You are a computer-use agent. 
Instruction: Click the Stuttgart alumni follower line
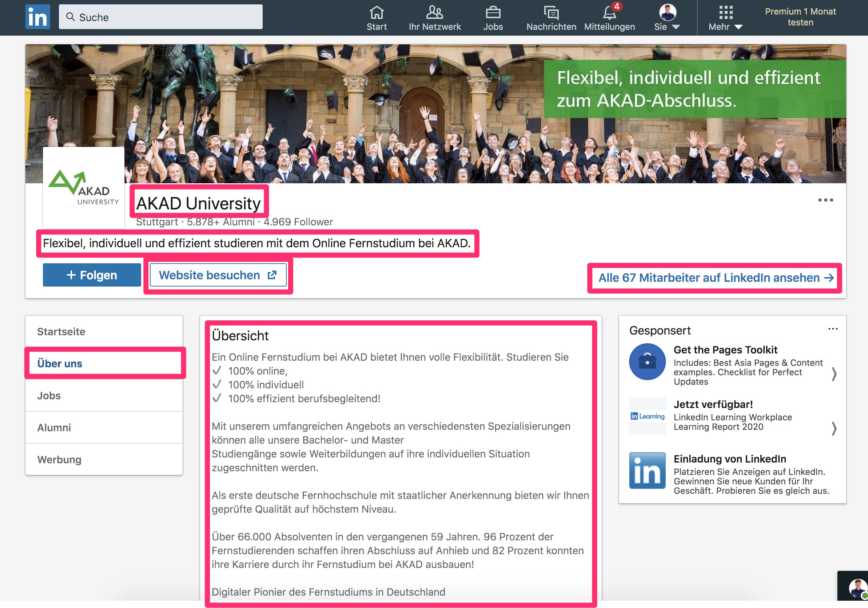tap(234, 222)
